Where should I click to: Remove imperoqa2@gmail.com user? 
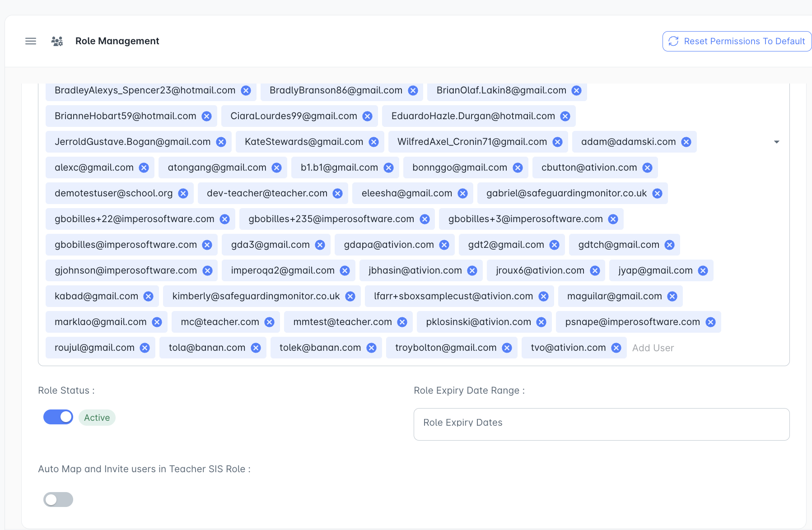(345, 271)
